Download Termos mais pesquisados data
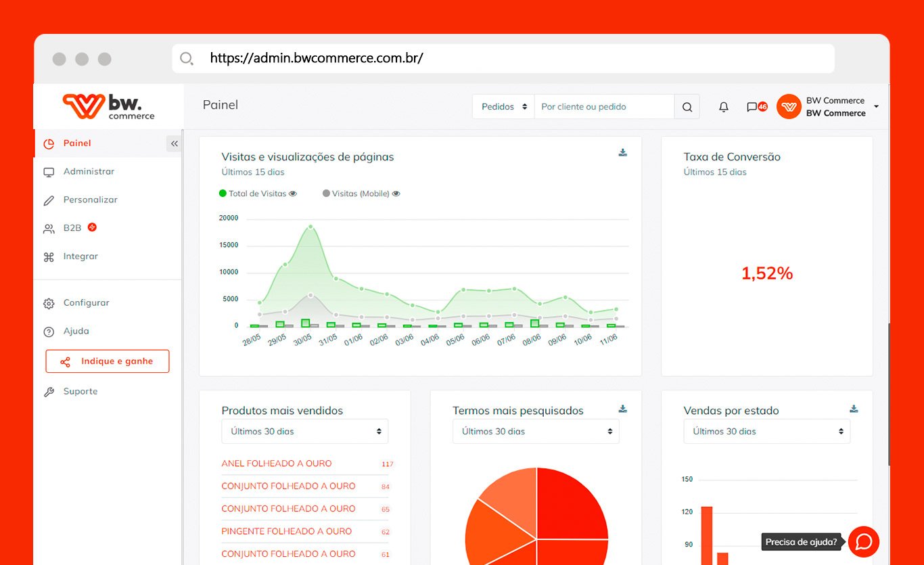The image size is (924, 565). click(x=623, y=409)
